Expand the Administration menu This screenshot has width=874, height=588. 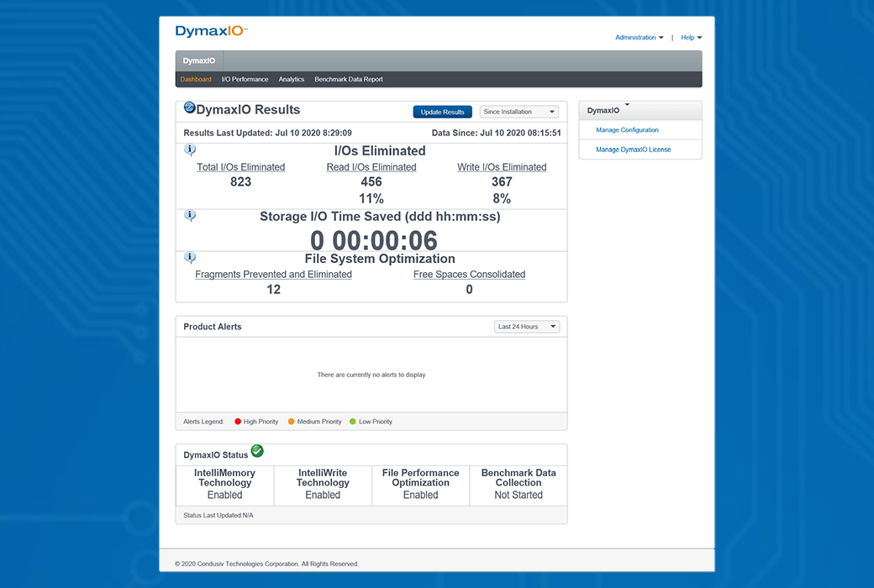coord(639,38)
